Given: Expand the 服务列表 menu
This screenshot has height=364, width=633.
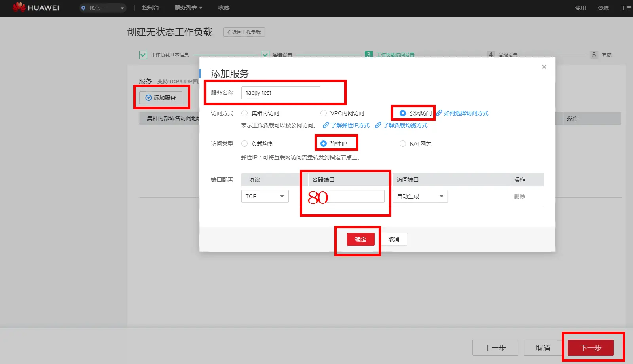Looking at the screenshot, I should coord(188,8).
